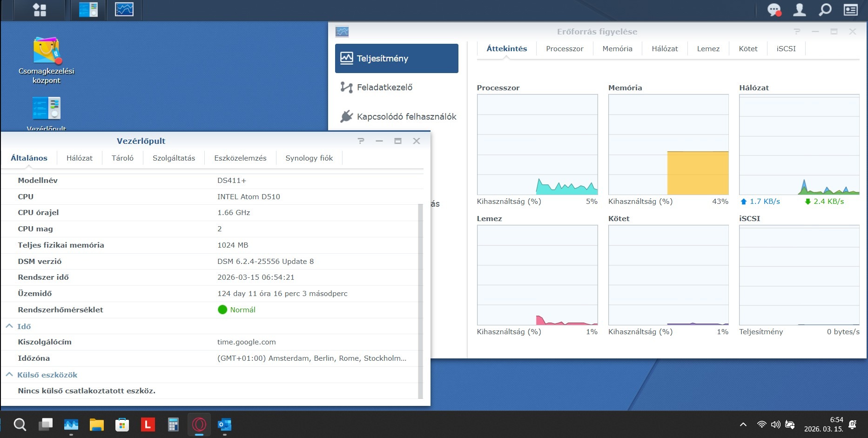The width and height of the screenshot is (868, 438).
Task: Open the DSM main menu grid icon
Action: tap(40, 10)
